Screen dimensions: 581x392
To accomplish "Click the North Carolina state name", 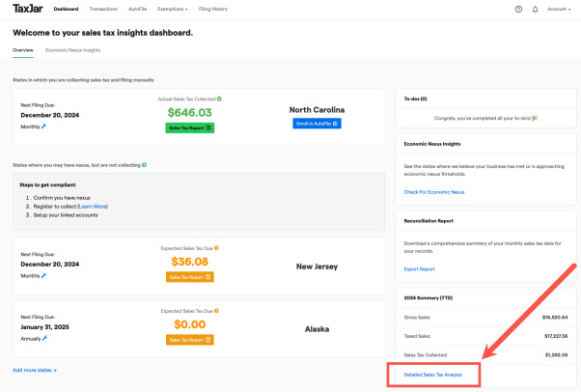I will pos(317,110).
